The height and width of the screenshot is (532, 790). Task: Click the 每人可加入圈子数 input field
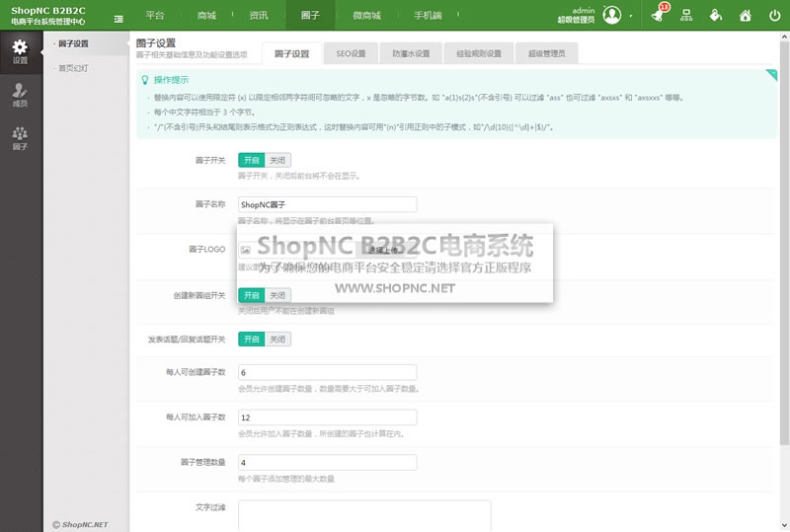click(x=328, y=418)
